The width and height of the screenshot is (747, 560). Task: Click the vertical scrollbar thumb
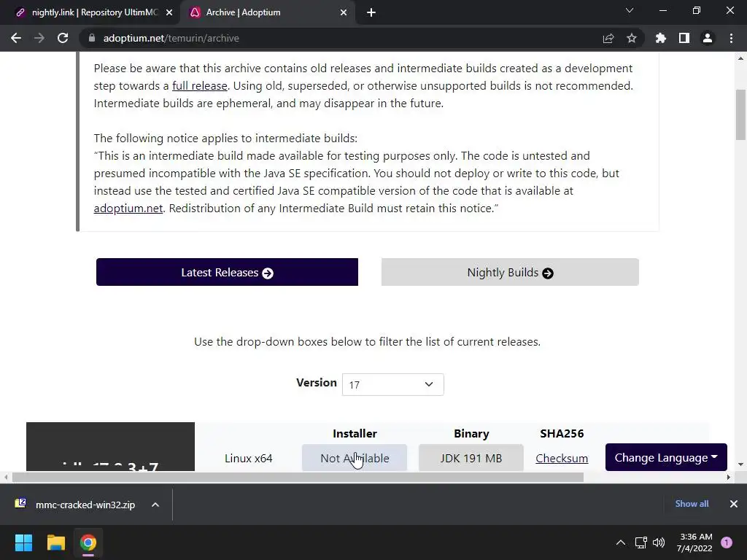[740, 114]
